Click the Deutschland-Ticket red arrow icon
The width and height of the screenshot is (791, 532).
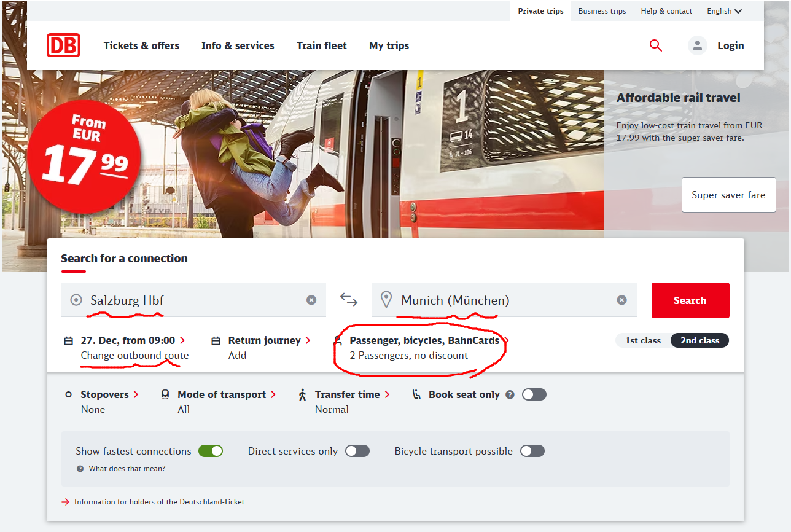66,502
